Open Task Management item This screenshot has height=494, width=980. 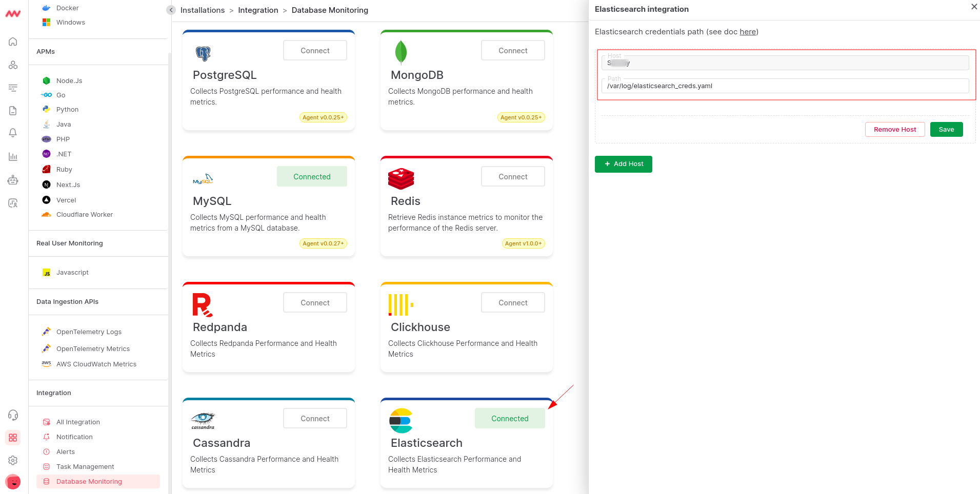pos(85,466)
